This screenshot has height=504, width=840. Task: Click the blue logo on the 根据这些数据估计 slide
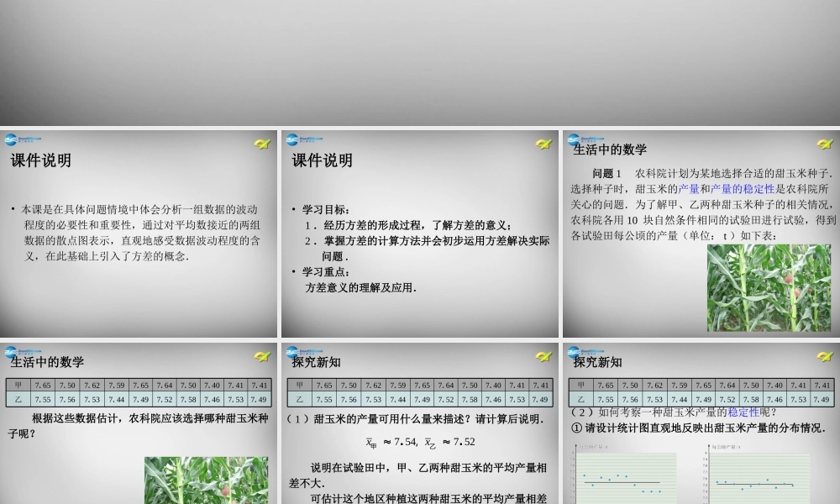23,352
